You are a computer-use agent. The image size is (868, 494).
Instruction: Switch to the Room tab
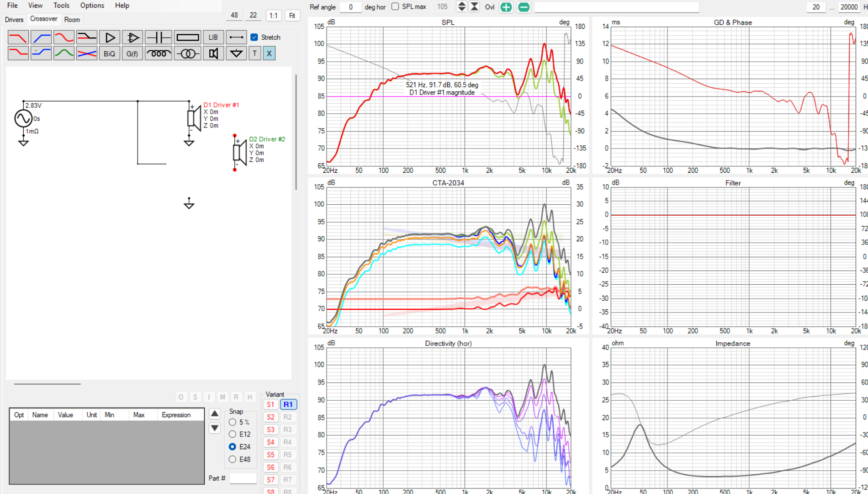point(72,20)
